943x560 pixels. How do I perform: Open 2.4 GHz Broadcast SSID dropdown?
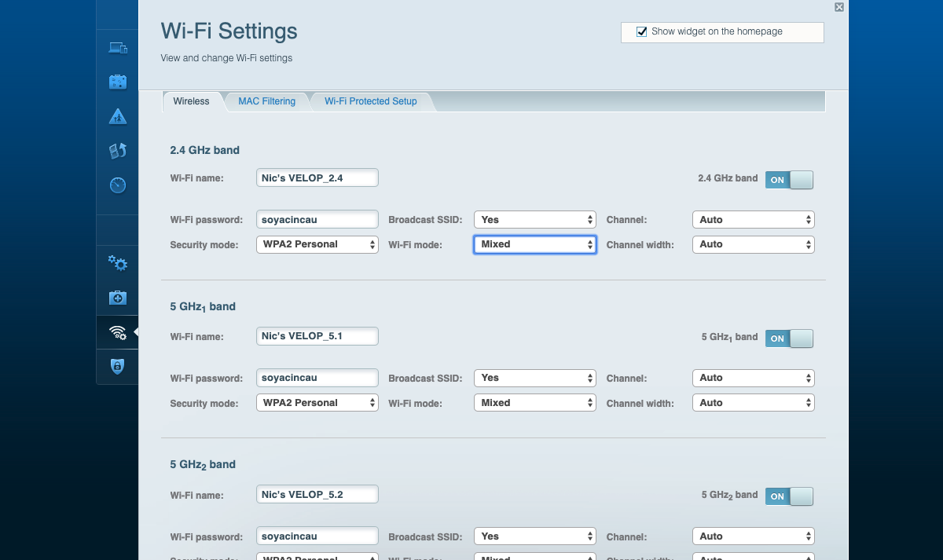(534, 220)
